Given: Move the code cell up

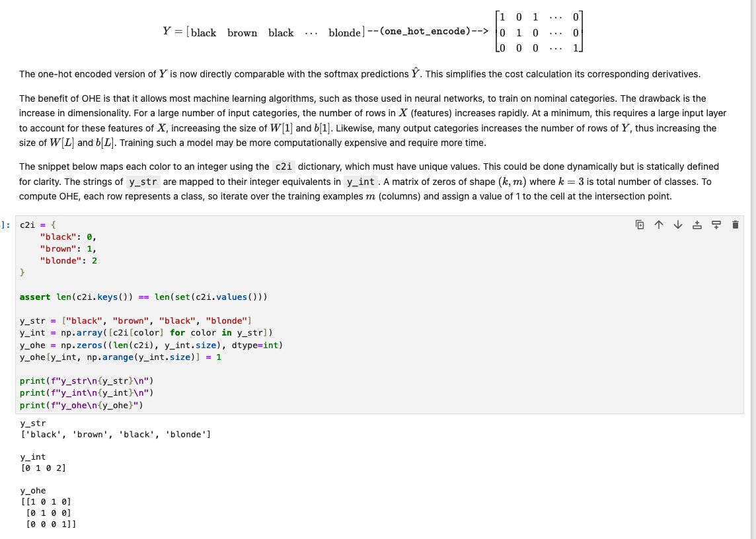Looking at the screenshot, I should 658,225.
